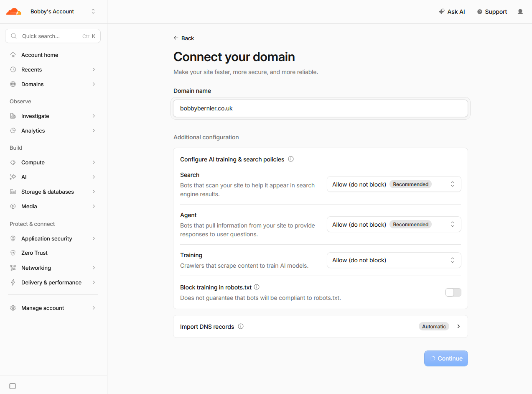This screenshot has height=394, width=532.
Task: Click info icon beside Import DNS records
Action: pos(241,326)
